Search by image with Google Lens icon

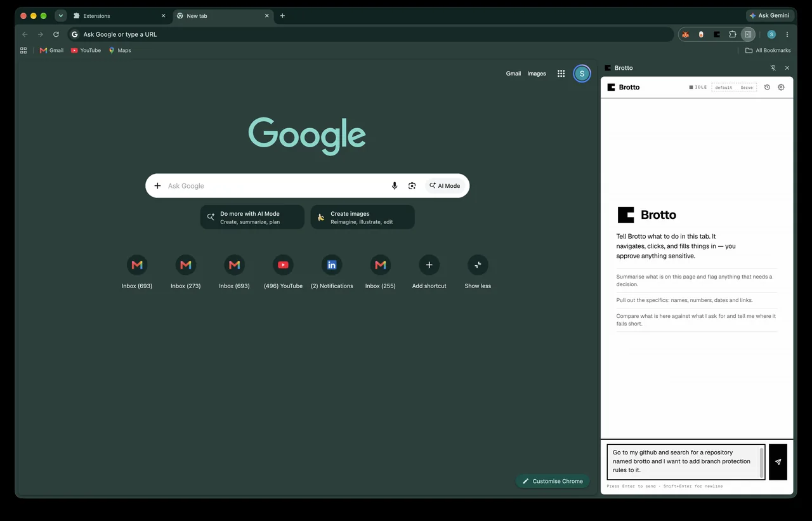point(412,186)
